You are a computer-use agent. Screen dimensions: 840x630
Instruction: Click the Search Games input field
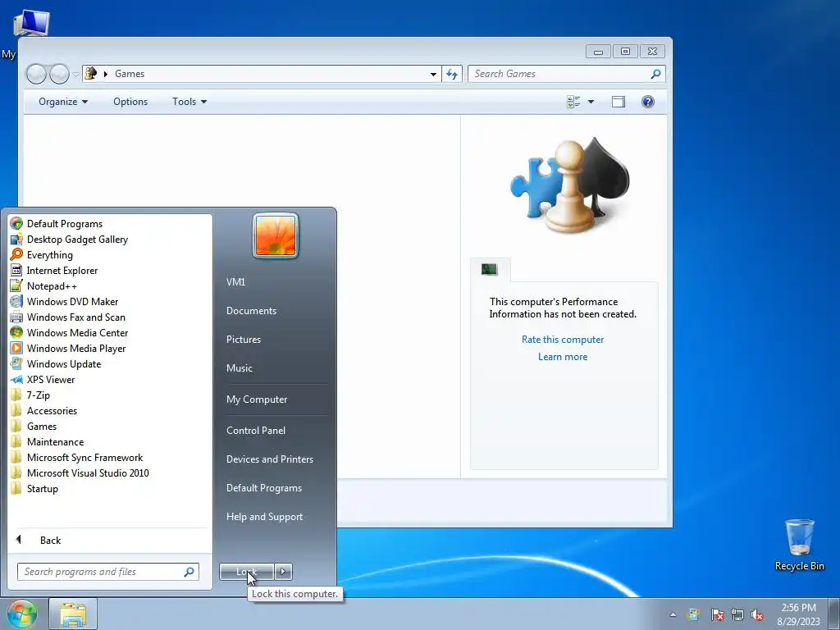coord(559,74)
